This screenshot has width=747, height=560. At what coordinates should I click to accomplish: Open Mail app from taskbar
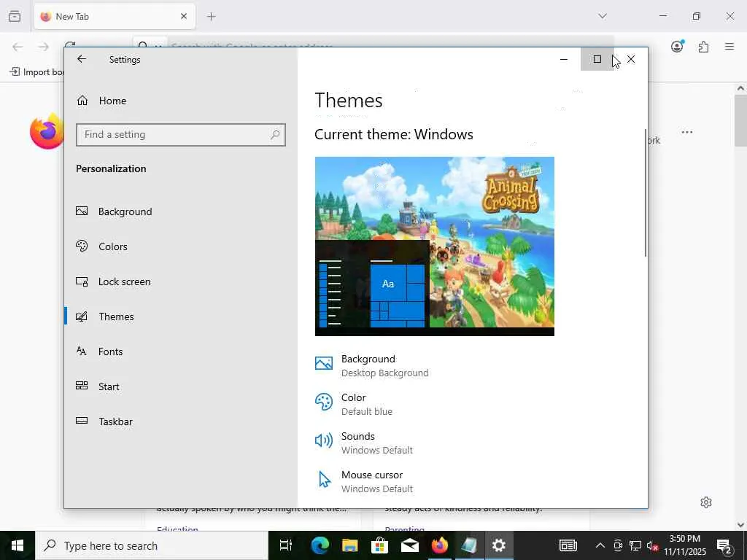click(x=410, y=545)
